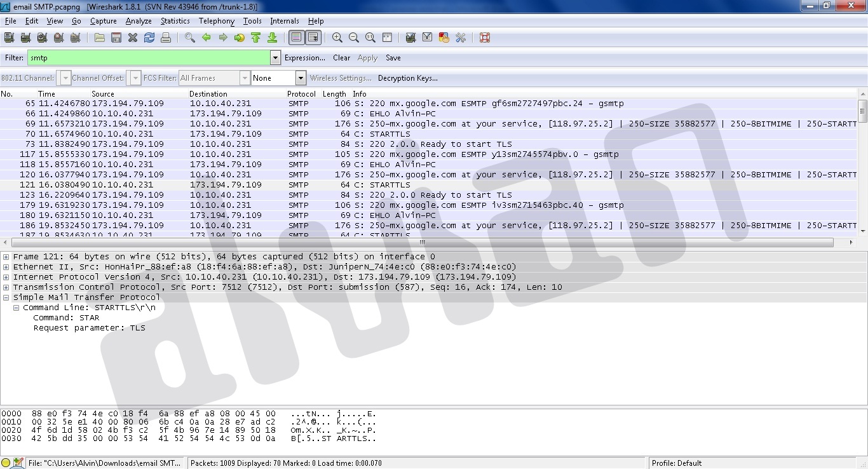Toggle auto-scroll during live capture

[x=312, y=37]
